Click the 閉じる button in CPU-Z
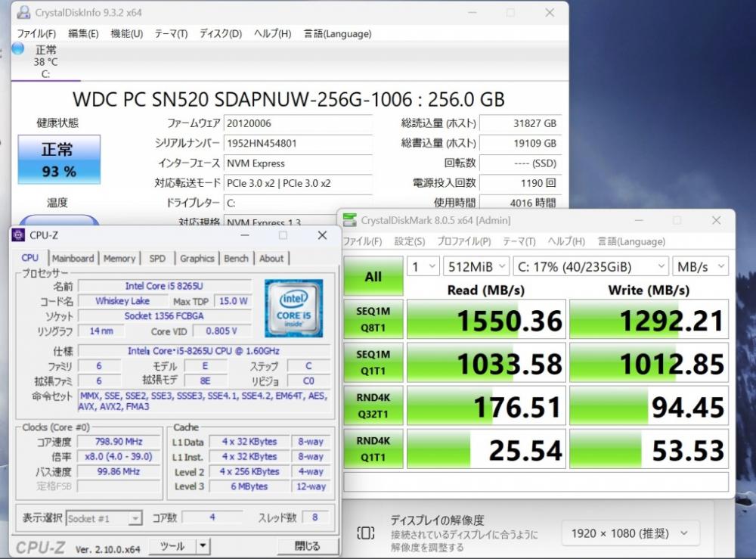This screenshot has width=756, height=559. click(x=308, y=546)
